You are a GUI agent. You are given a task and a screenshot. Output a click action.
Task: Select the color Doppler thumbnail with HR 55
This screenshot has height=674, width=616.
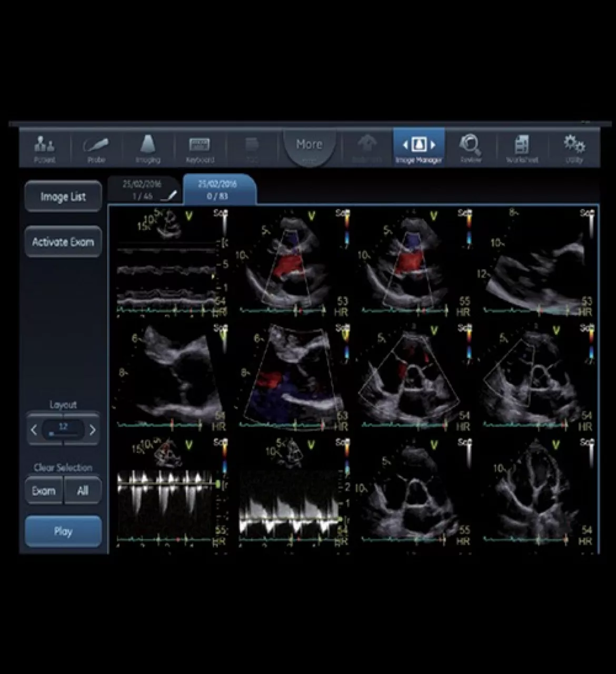[x=414, y=262]
